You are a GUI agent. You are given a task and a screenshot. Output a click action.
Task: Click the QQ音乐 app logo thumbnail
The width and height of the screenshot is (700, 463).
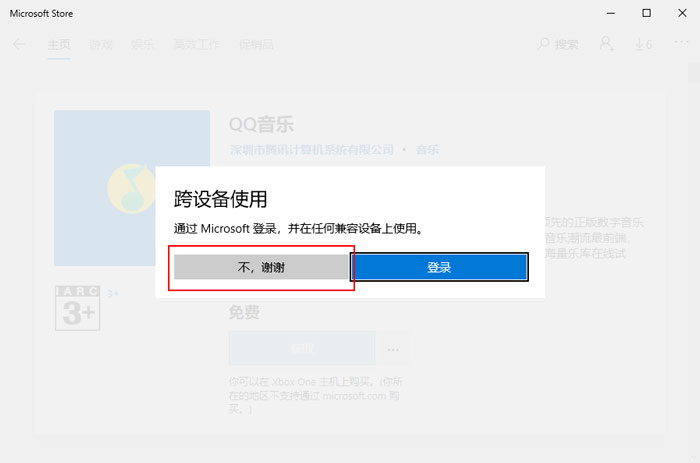pyautogui.click(x=132, y=188)
